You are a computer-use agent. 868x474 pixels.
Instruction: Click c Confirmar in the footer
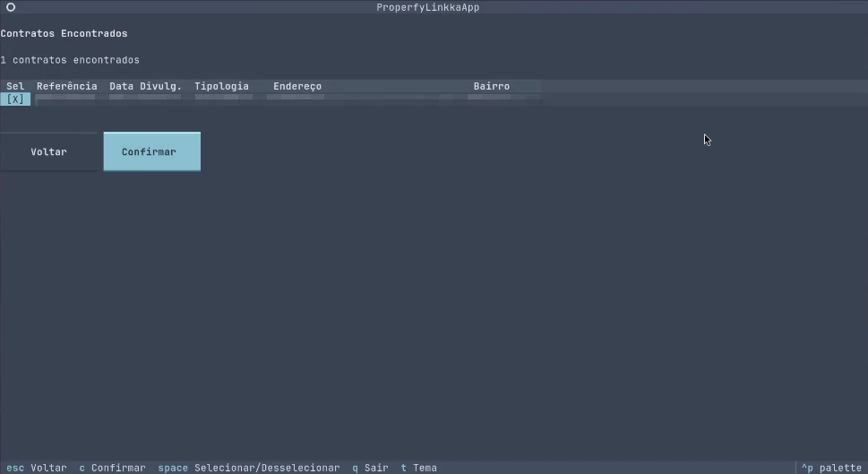coord(112,468)
